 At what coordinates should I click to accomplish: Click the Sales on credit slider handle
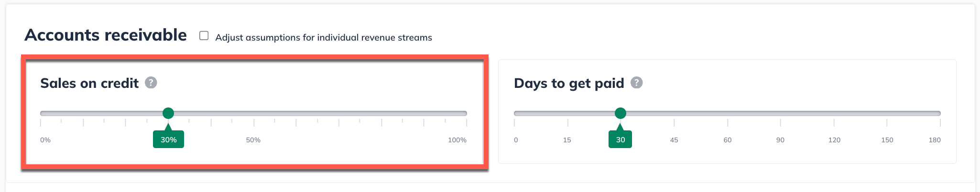(x=168, y=113)
